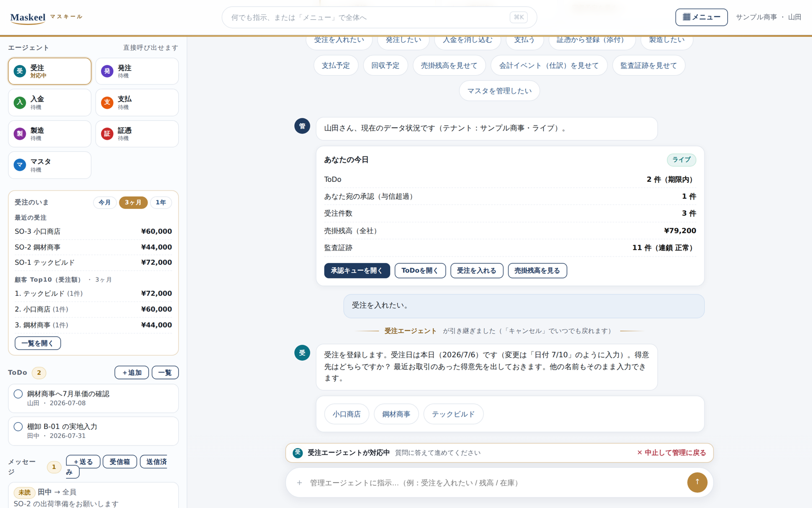Click 中止して管理に戻る link
This screenshot has width=812, height=508.
tap(671, 453)
